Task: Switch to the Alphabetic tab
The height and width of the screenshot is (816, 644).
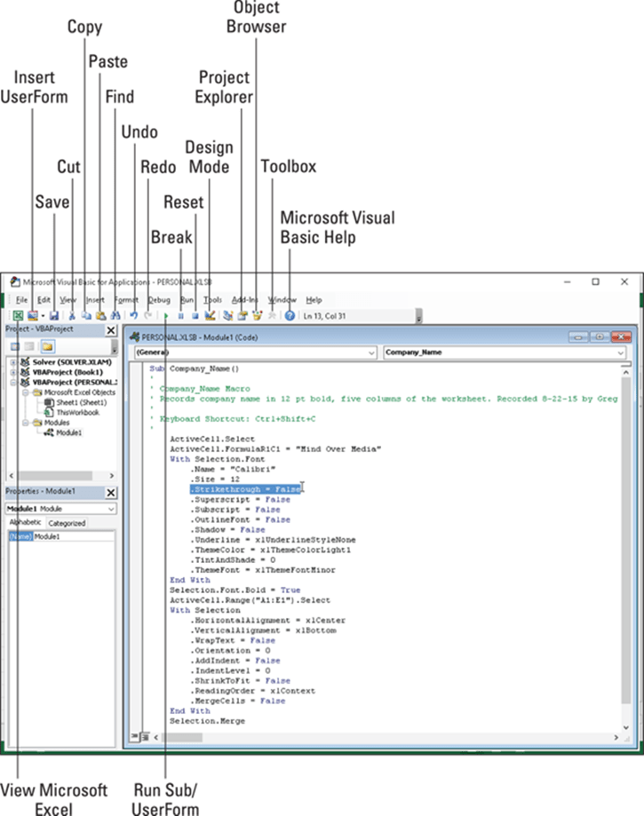Action: coord(26,522)
